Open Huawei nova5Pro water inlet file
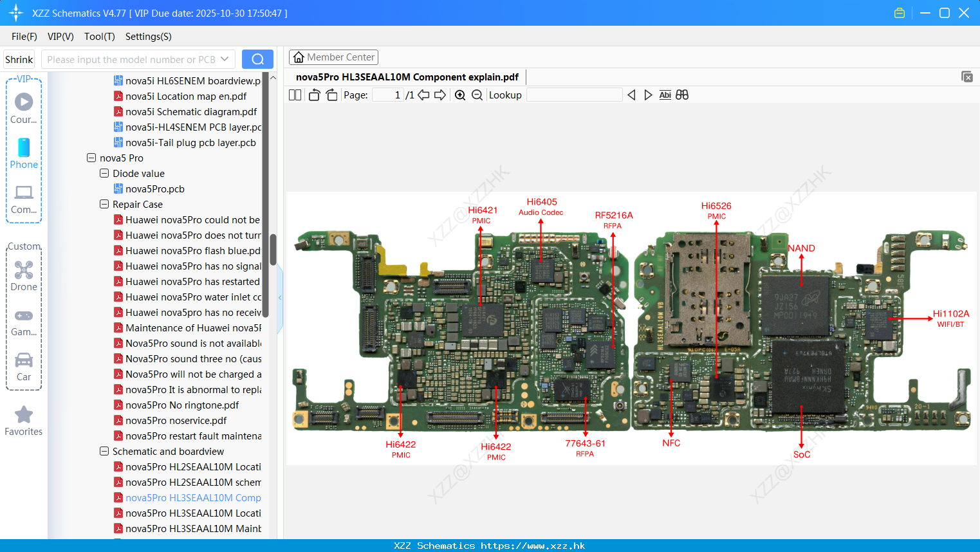The image size is (980, 552). tap(187, 297)
